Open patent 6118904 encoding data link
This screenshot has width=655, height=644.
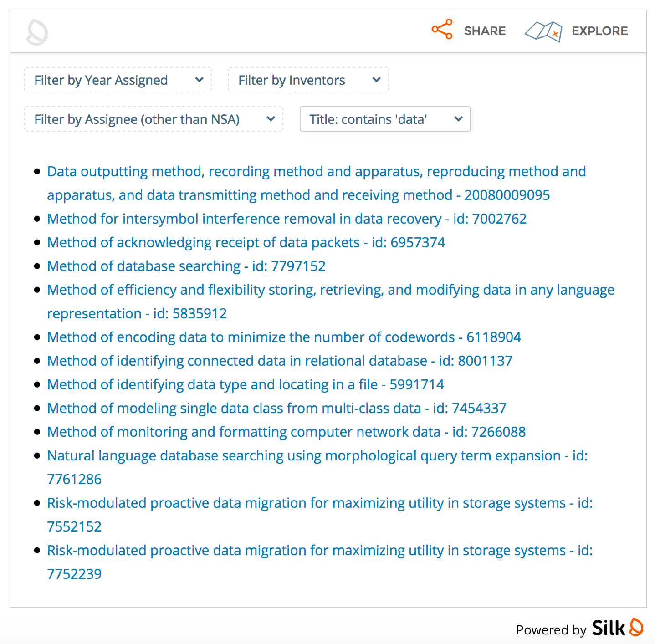[x=284, y=337]
